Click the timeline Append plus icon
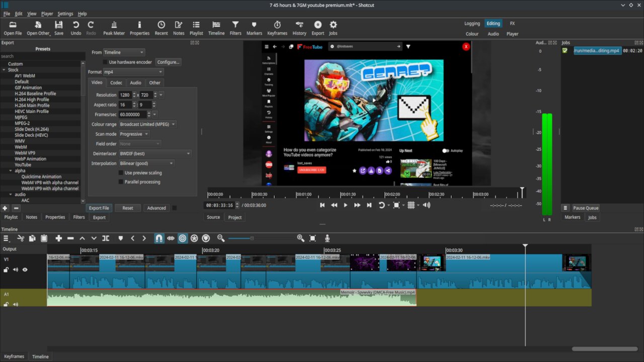Viewport: 644px width, 362px height. [59, 238]
